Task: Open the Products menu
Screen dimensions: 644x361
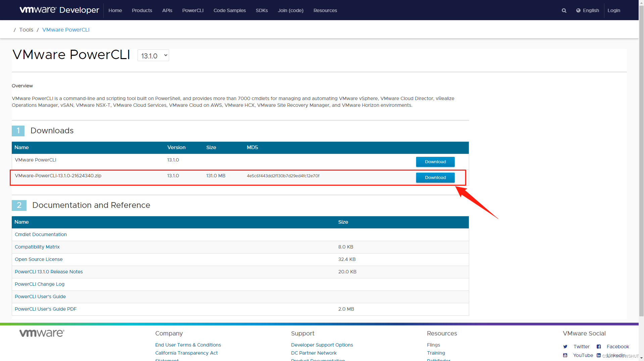Action: tap(142, 10)
